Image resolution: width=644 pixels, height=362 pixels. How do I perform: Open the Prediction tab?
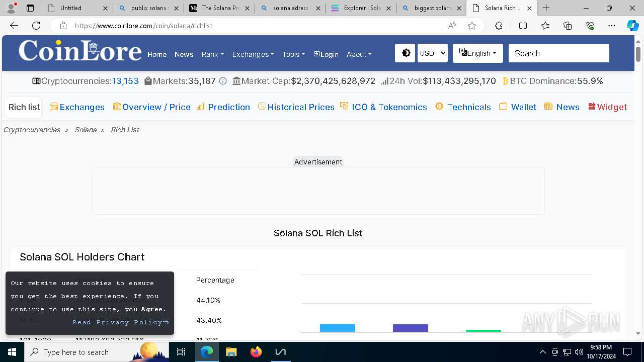223,107
